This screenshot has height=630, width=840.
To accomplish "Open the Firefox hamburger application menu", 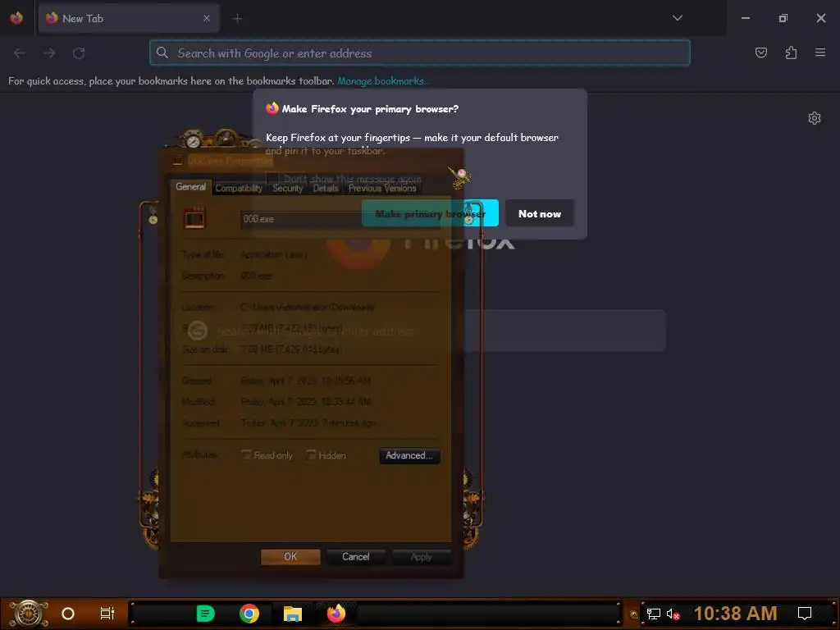I will coord(820,52).
